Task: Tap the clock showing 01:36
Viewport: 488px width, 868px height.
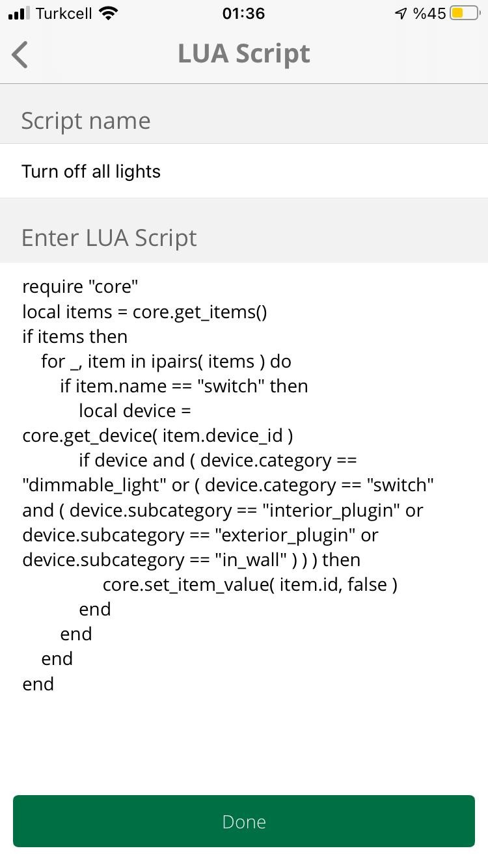Action: coord(243,13)
